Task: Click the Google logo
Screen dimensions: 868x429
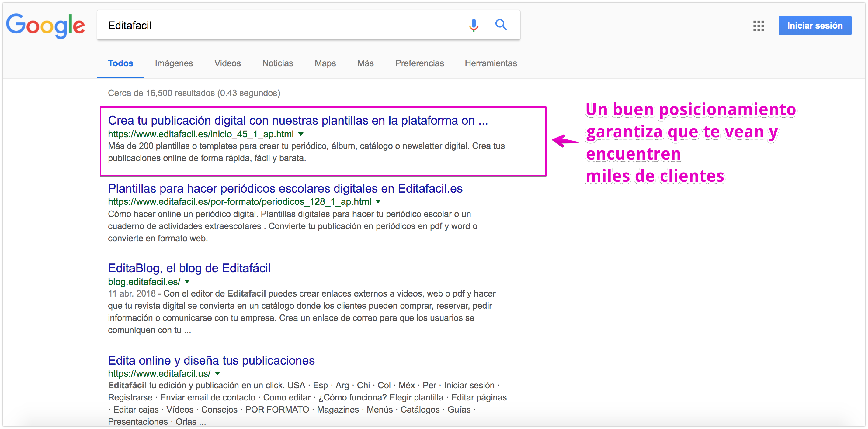Action: pyautogui.click(x=45, y=26)
